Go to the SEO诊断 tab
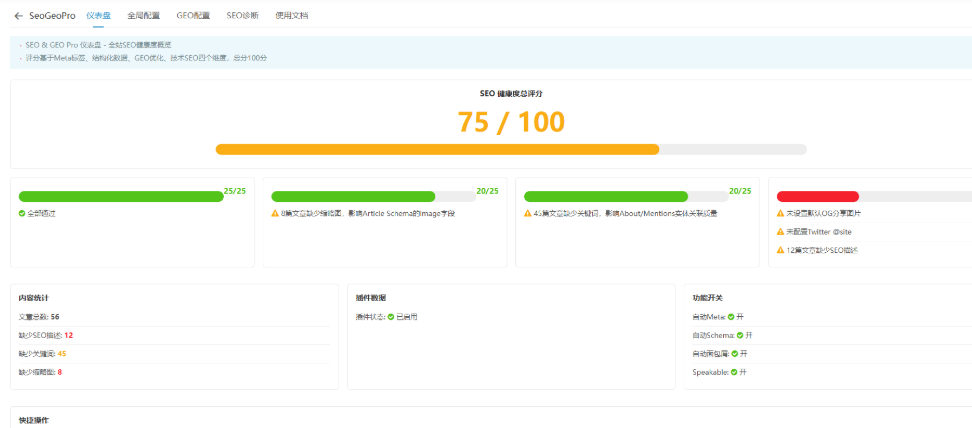This screenshot has height=428, width=972. pyautogui.click(x=242, y=16)
